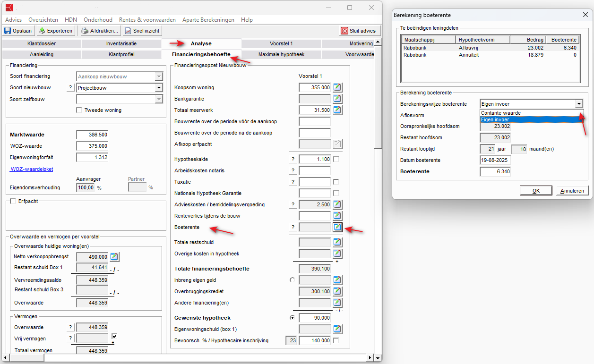Open edit icon beside Inbreng eigen geld
This screenshot has height=364, width=594.
pyautogui.click(x=337, y=280)
